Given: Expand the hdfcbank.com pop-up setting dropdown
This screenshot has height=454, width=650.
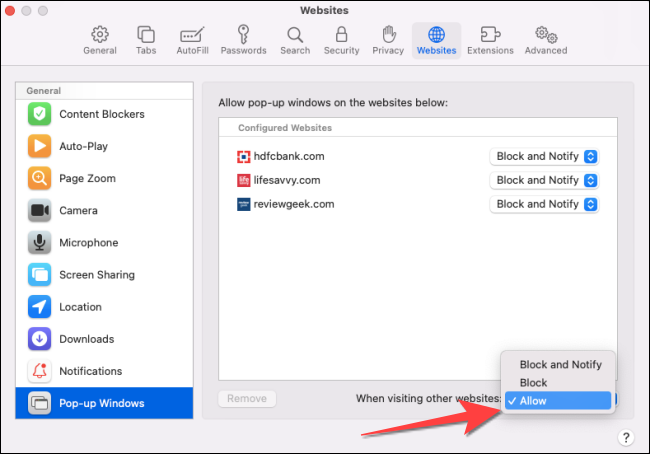Looking at the screenshot, I should point(545,156).
